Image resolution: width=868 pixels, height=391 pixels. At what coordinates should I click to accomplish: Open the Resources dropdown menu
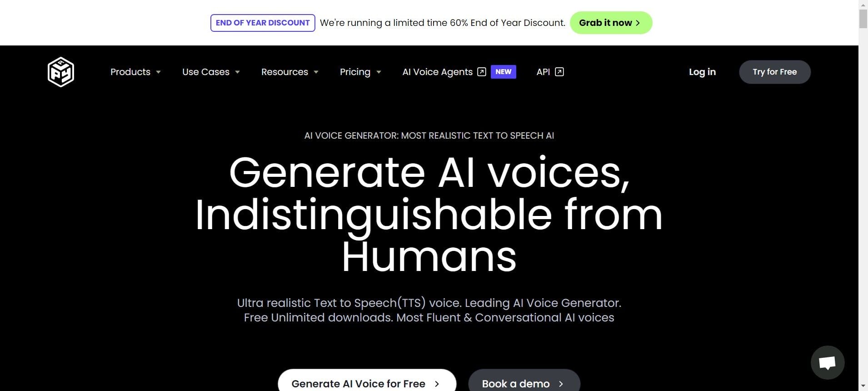coord(289,72)
